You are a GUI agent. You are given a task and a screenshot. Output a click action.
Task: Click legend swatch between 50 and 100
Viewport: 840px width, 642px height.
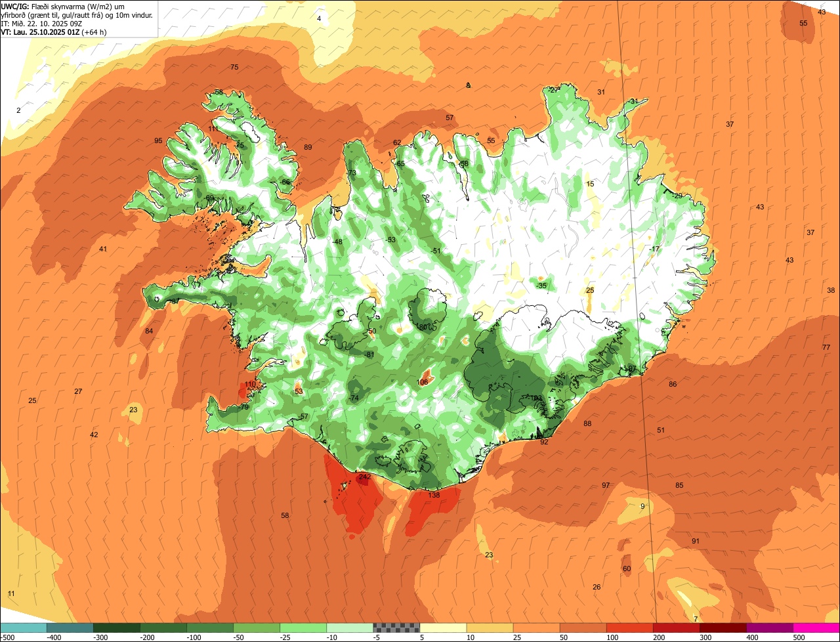tap(583, 628)
